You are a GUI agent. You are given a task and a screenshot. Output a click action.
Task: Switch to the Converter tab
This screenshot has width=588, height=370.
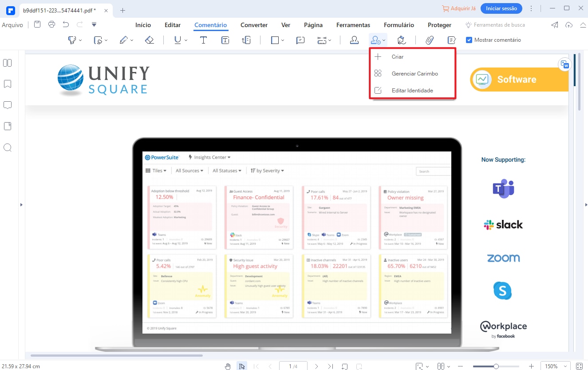254,25
